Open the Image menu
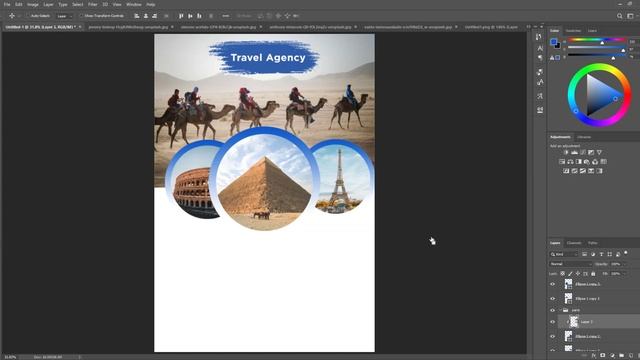 (33, 4)
